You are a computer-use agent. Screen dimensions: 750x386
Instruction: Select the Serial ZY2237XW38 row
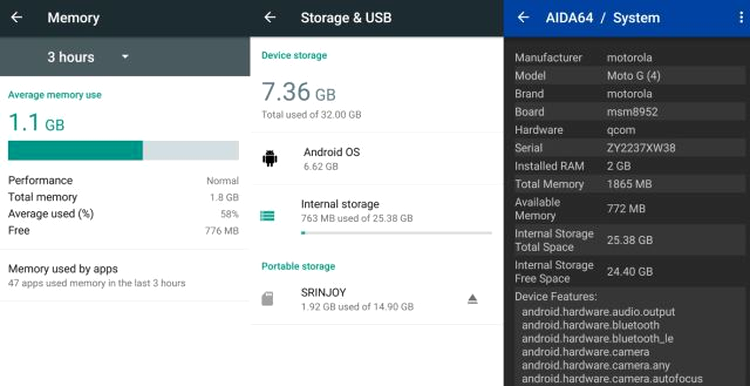pyautogui.click(x=629, y=148)
